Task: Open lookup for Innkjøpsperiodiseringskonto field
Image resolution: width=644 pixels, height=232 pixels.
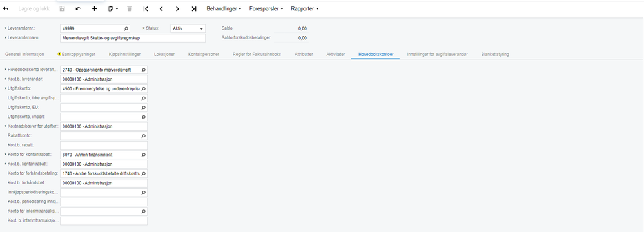Action: (144, 193)
